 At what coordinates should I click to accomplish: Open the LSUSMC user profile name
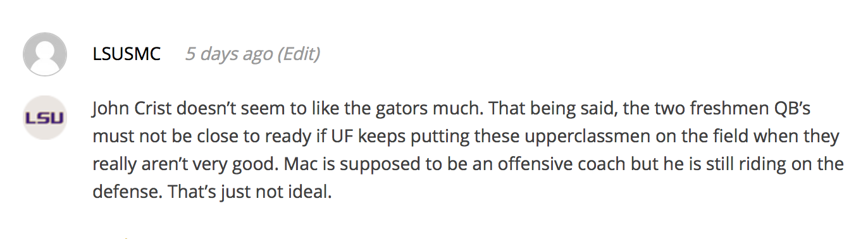(127, 54)
